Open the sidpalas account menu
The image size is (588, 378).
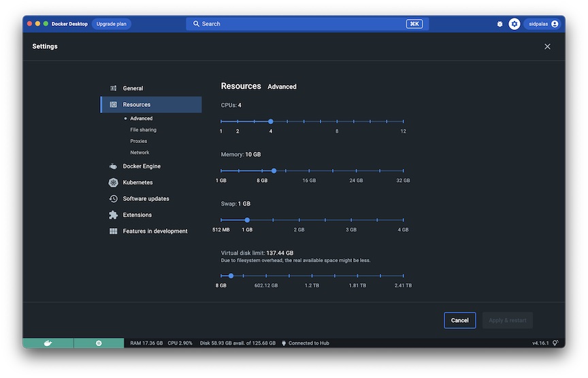(543, 24)
